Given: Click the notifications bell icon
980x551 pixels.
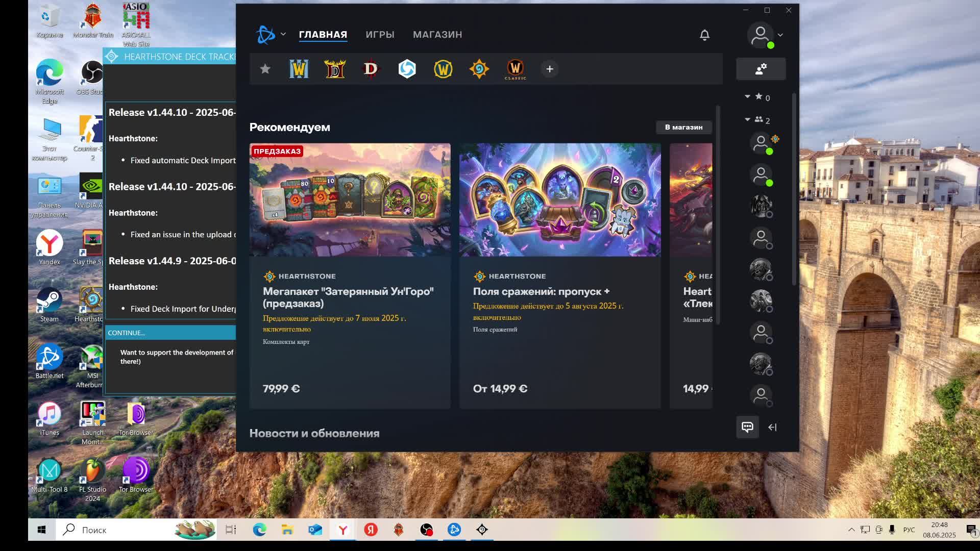Looking at the screenshot, I should [x=704, y=35].
